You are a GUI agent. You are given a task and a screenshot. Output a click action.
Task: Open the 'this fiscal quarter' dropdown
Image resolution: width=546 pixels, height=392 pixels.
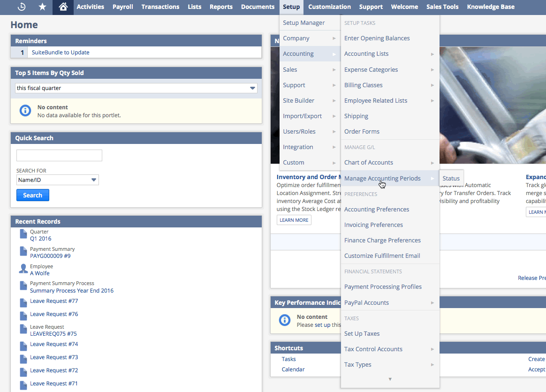252,88
